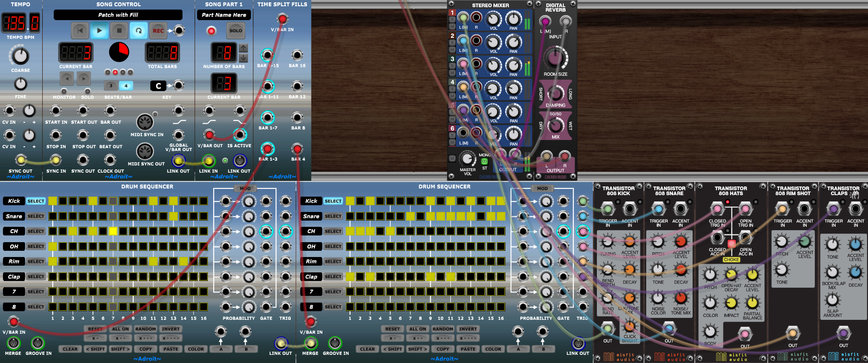Click the Tempo COARSE knob
Image resolution: width=868 pixels, height=363 pixels.
pyautogui.click(x=20, y=56)
